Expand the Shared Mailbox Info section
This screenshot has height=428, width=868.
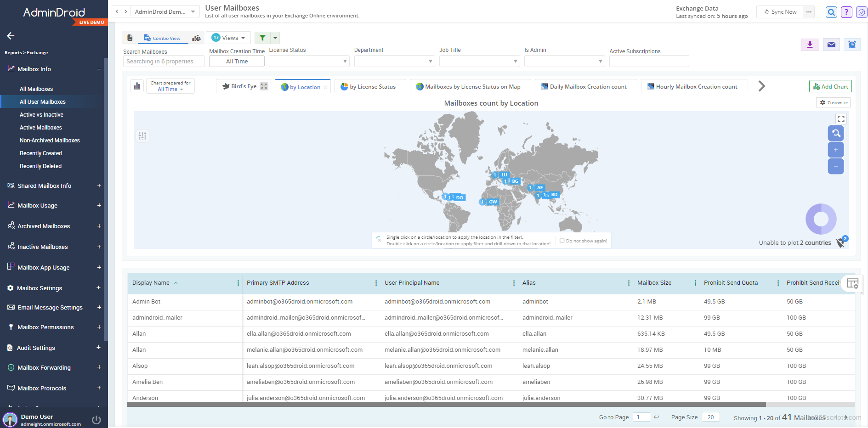(99, 186)
